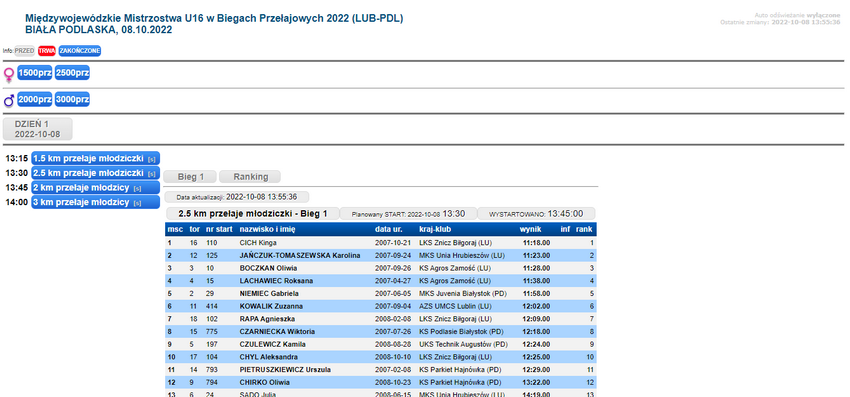Click the data ur. column header
The height and width of the screenshot is (397, 850).
pos(388,229)
